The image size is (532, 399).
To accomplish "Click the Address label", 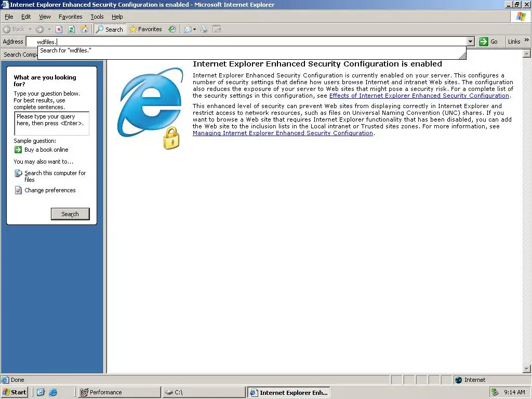I will 13,42.
